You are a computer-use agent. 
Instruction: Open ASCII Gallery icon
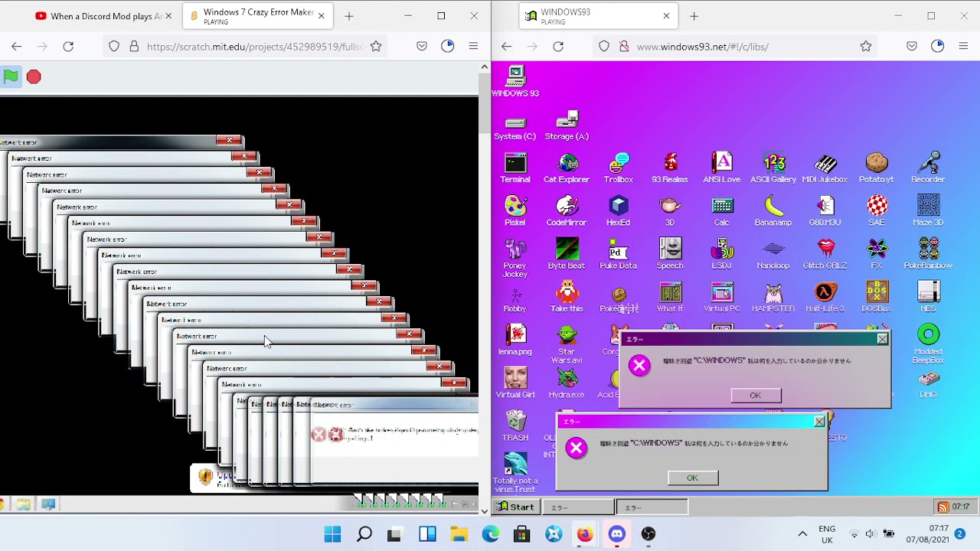(x=773, y=168)
